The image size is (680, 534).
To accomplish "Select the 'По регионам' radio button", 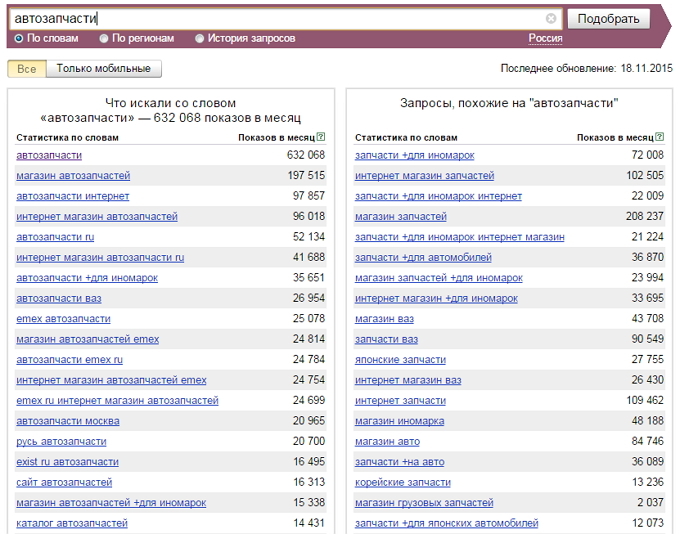I will [104, 39].
